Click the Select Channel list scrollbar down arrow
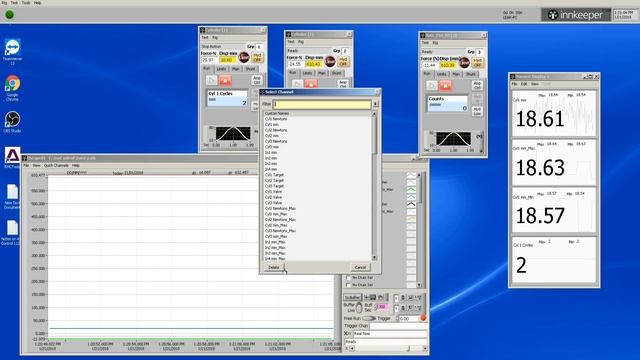 pos(374,258)
